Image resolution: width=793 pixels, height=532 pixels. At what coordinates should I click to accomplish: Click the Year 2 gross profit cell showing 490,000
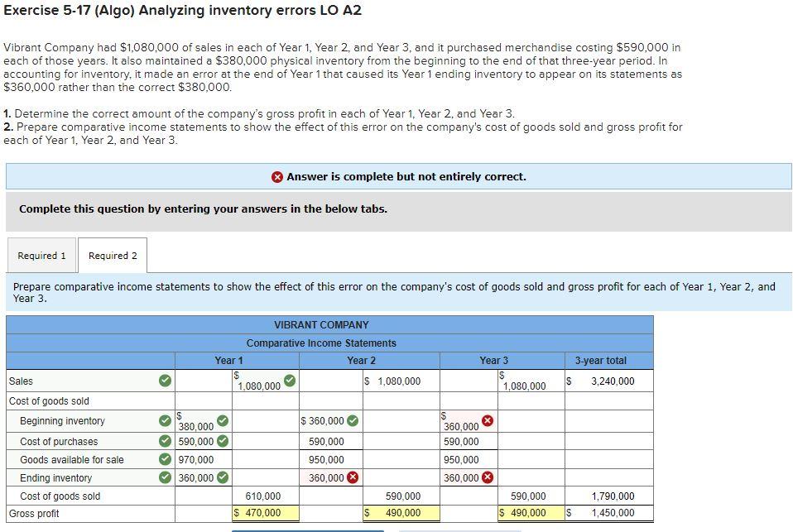pos(401,513)
